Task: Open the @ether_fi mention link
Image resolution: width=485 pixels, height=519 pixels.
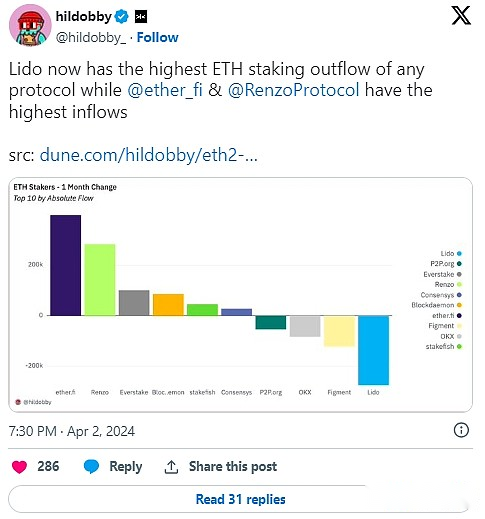Action: pyautogui.click(x=165, y=90)
